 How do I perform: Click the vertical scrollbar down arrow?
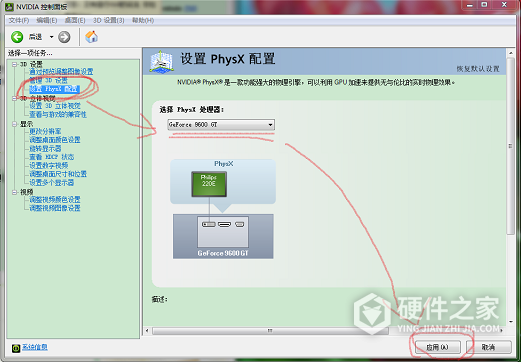click(x=510, y=322)
